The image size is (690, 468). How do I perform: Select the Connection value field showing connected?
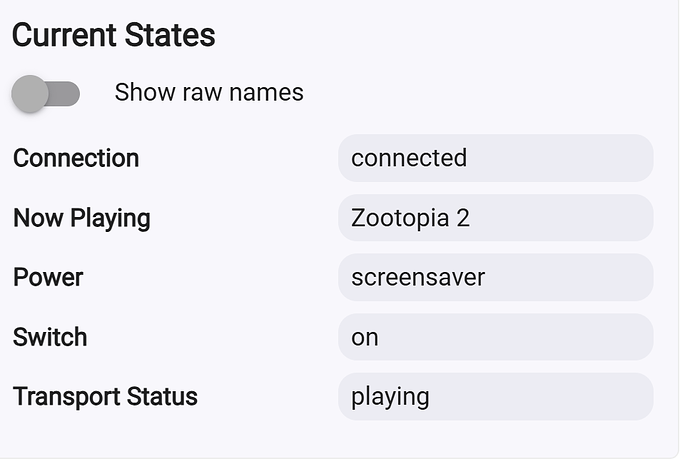[495, 158]
